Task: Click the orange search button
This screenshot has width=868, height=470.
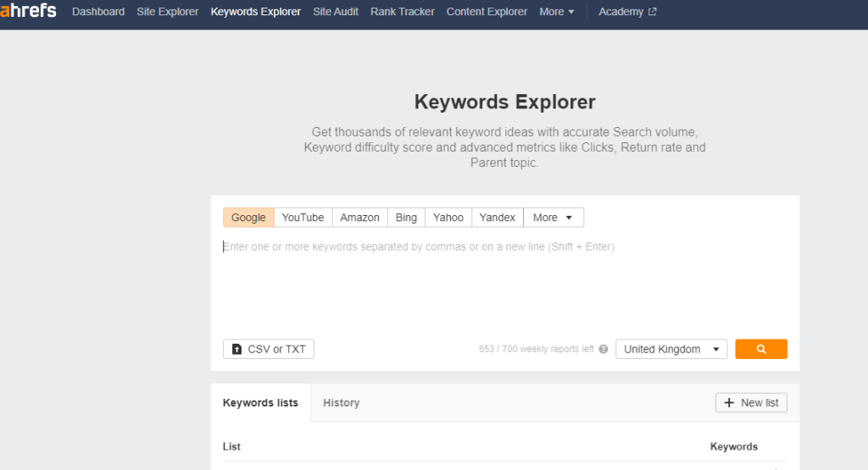Action: click(x=761, y=349)
